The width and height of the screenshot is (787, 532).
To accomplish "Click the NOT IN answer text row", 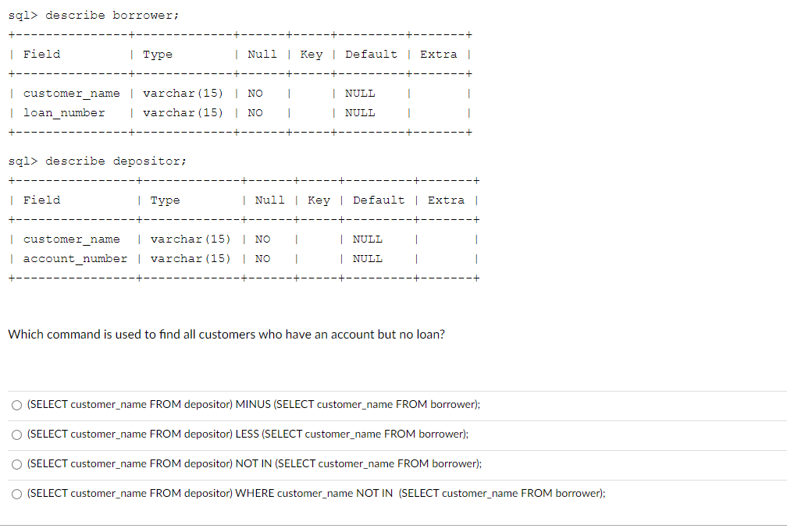I will tap(256, 463).
